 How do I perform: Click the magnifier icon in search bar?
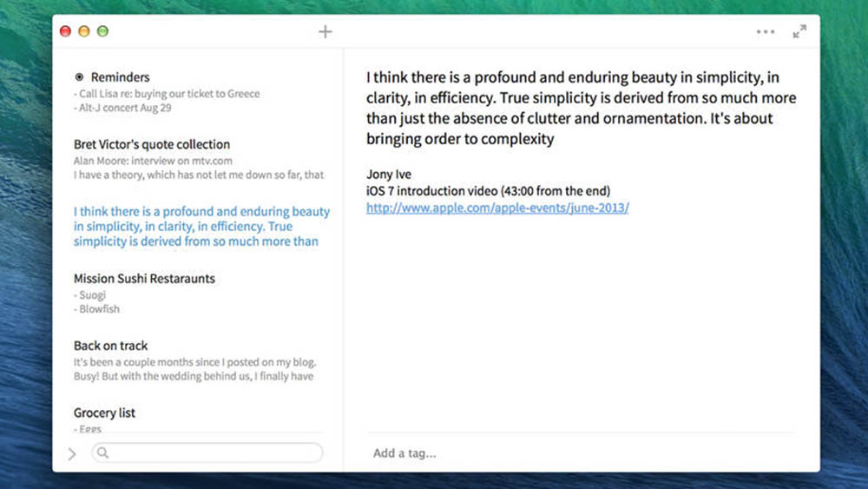(102, 453)
